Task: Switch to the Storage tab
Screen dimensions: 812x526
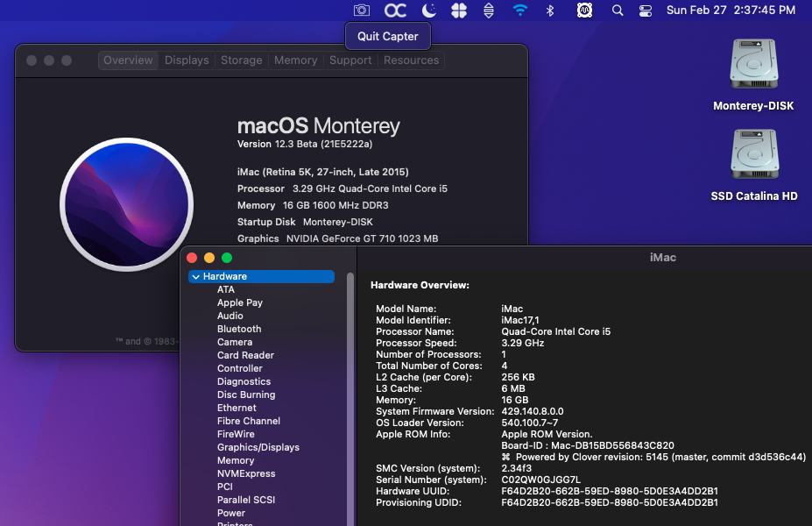Action: click(x=241, y=60)
